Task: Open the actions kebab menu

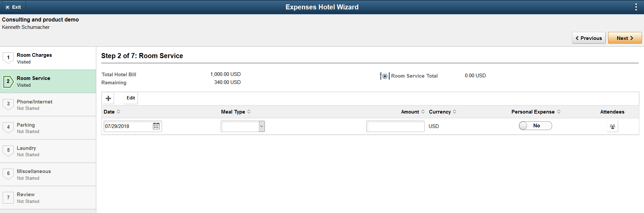Action: tap(636, 7)
